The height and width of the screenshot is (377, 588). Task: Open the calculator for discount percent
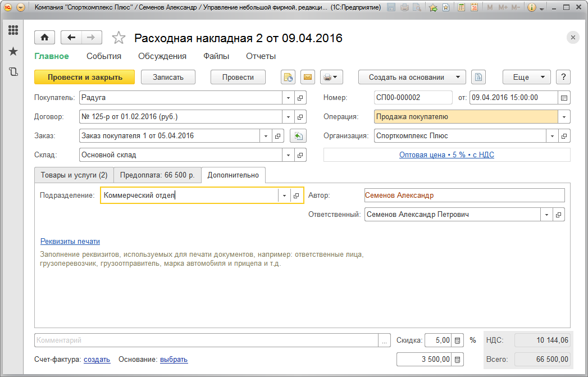tap(458, 340)
